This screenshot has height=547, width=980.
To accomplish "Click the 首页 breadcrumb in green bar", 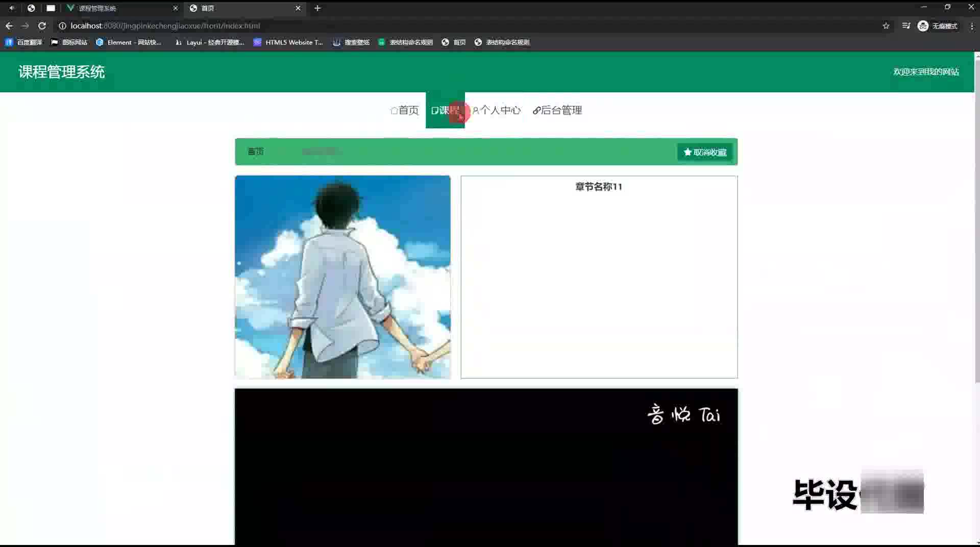I will pos(256,152).
